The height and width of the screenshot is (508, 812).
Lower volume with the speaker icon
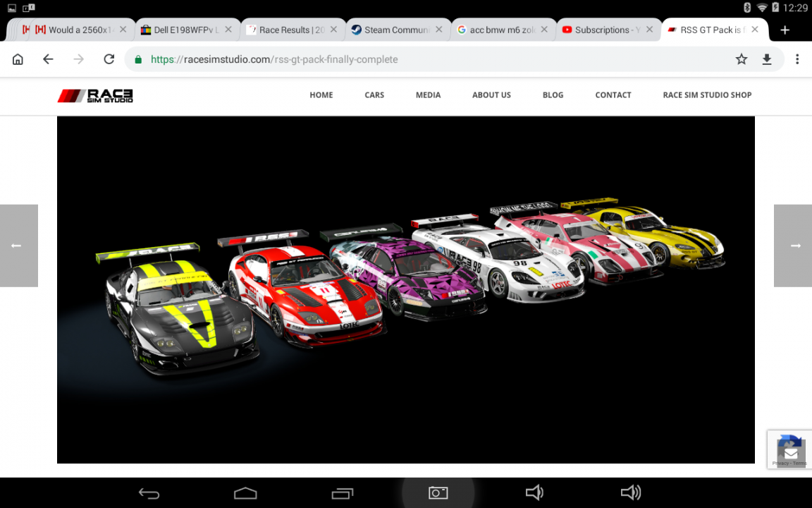[534, 492]
